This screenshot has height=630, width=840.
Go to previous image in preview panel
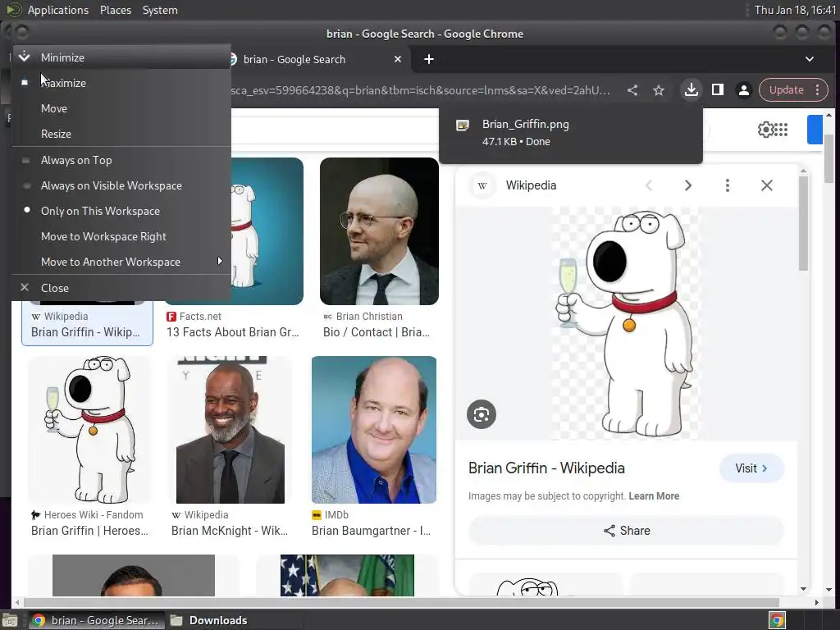(649, 185)
